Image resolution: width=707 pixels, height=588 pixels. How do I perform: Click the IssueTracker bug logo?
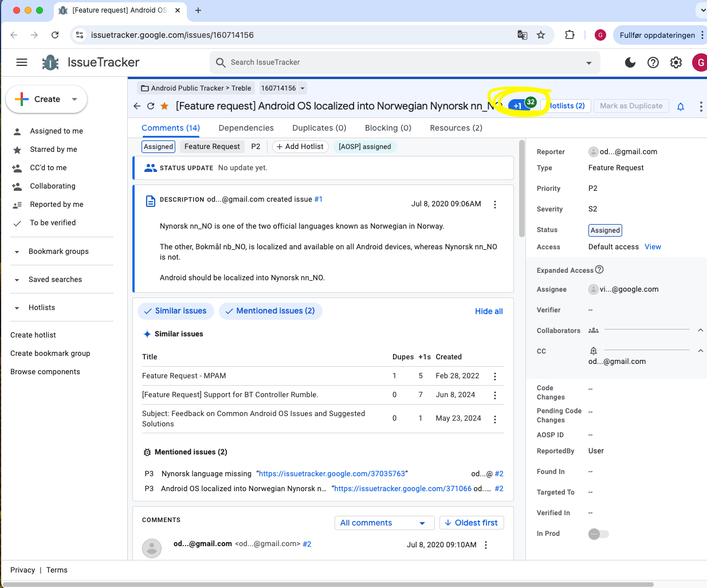click(50, 62)
